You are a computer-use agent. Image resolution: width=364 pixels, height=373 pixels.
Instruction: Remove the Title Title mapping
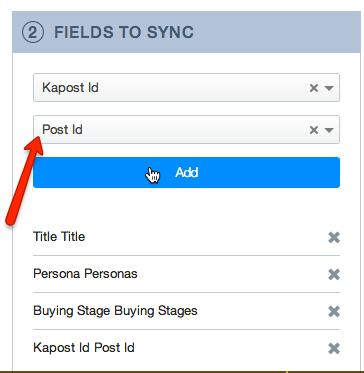pyautogui.click(x=334, y=238)
